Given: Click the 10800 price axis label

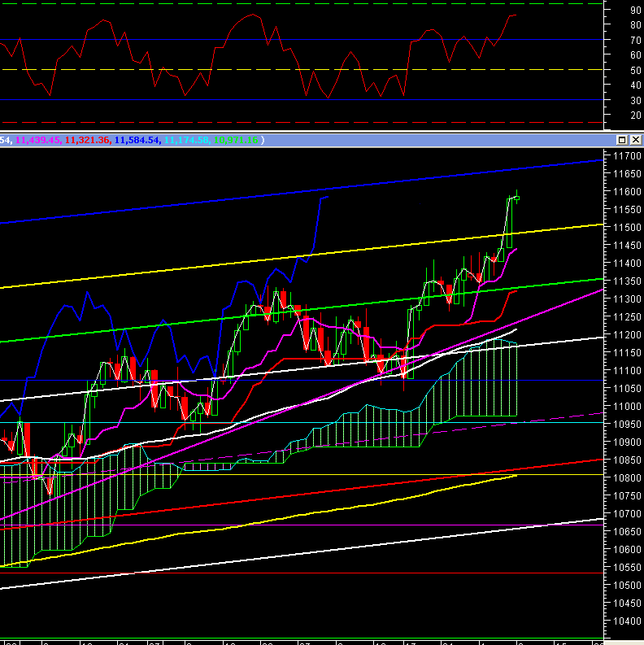Looking at the screenshot, I should (627, 478).
